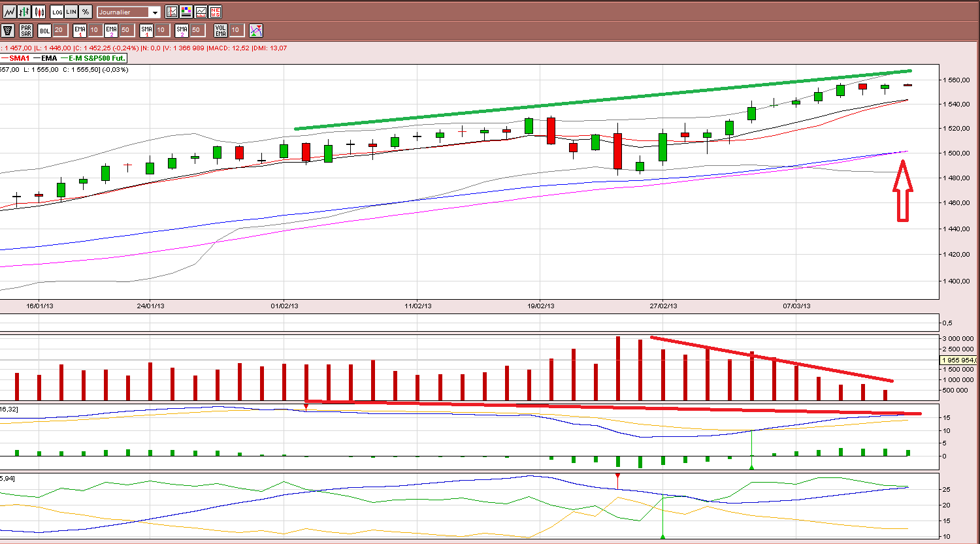Open the colour settings icon

point(186,12)
